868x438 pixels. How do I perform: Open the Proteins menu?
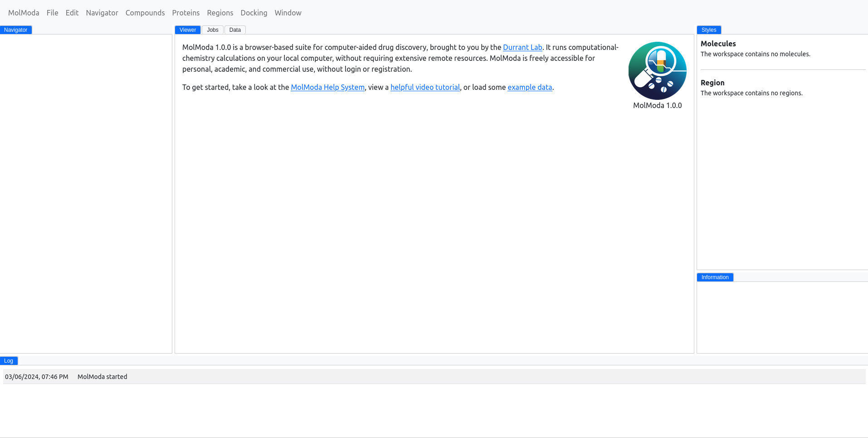(185, 13)
